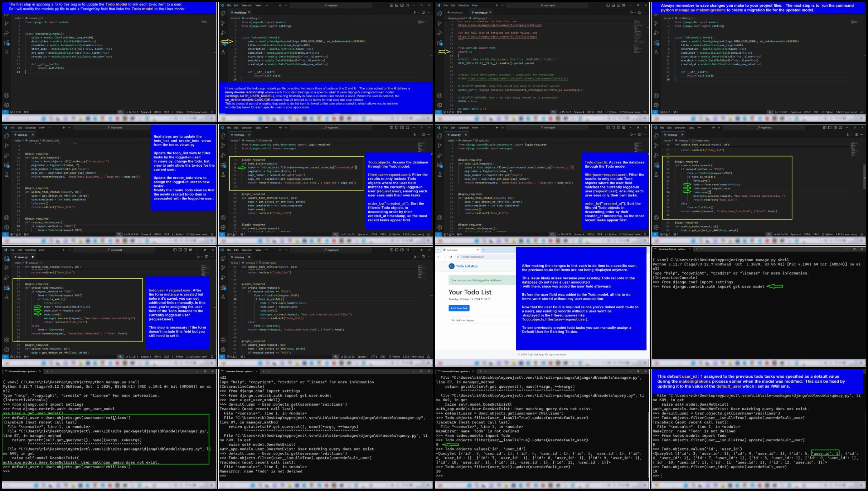This screenshot has height=491, width=868.
Task: Toggle Primary Side Bar in settings.py window
Action: click(608, 5)
